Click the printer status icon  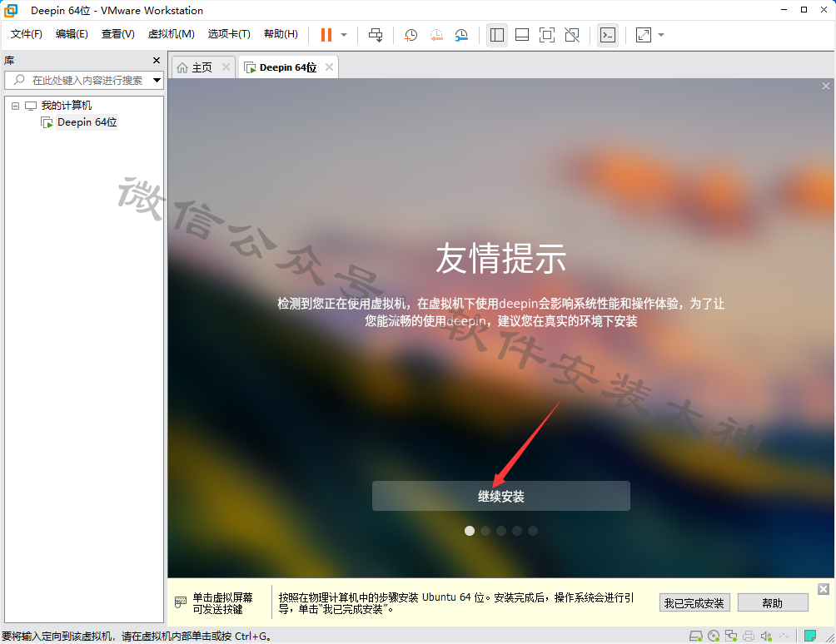[x=749, y=636]
